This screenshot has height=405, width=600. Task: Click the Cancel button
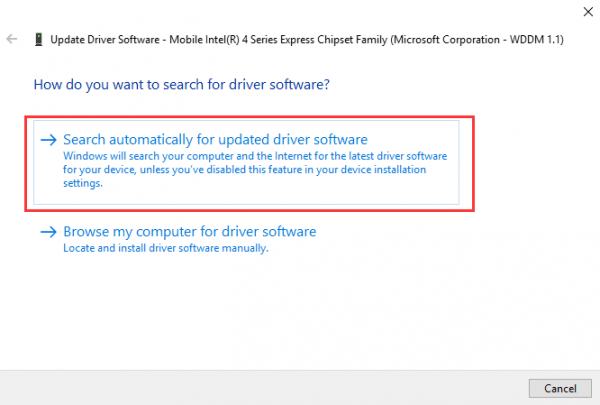pos(560,389)
